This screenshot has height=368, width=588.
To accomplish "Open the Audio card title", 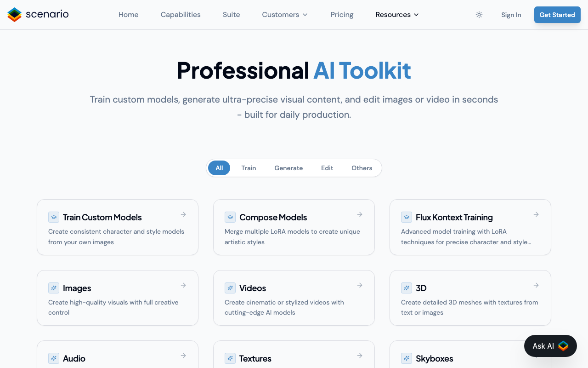I will tap(74, 358).
